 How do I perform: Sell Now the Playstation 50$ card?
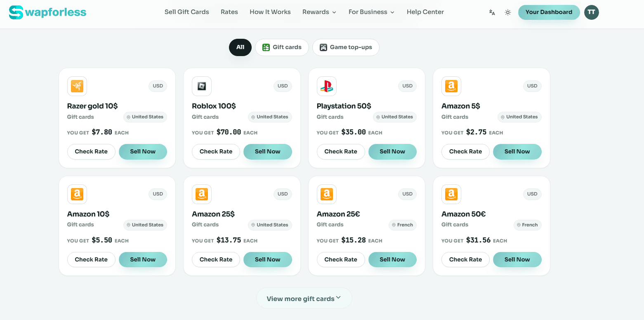click(x=392, y=152)
